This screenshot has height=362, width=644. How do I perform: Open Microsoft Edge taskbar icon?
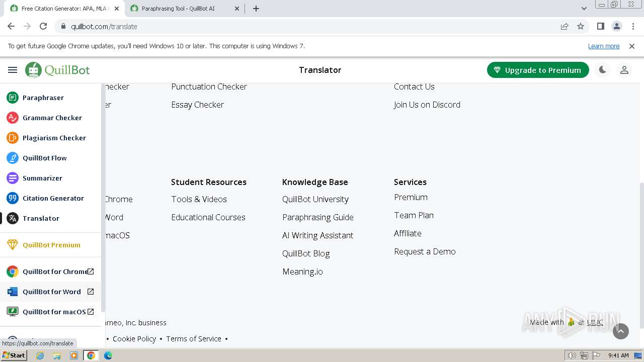108,355
